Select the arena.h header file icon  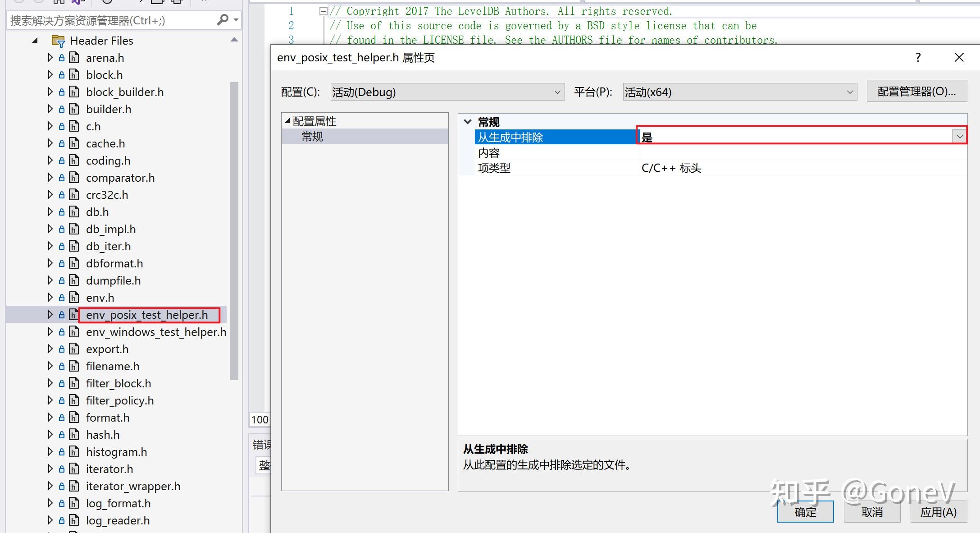(73, 57)
